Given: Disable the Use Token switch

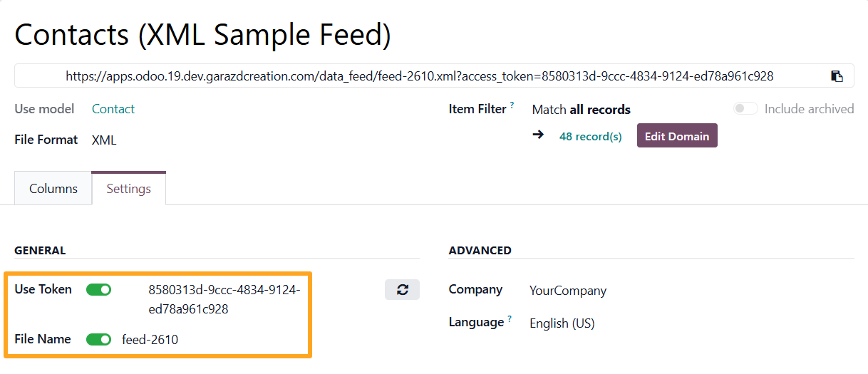Looking at the screenshot, I should coord(99,290).
